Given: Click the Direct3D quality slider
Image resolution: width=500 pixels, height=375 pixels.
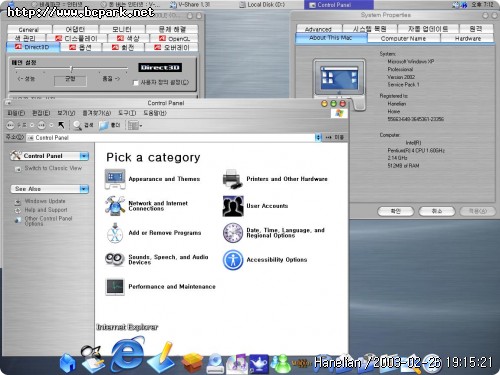Looking at the screenshot, I should pos(71,69).
